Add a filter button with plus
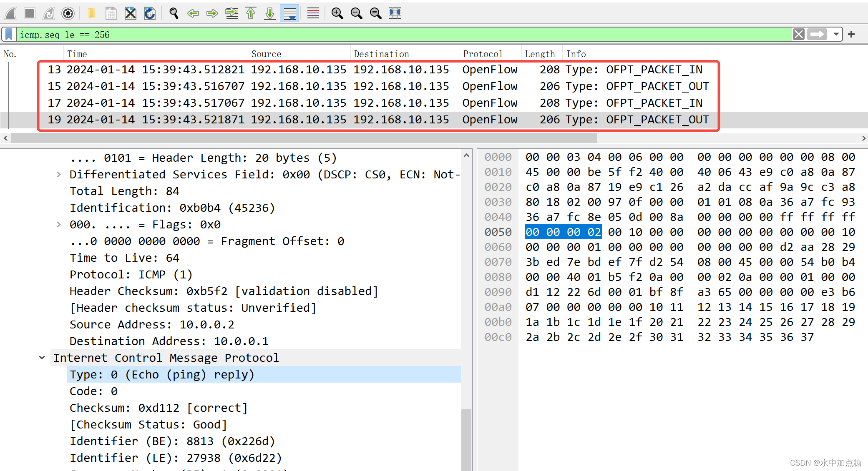The width and height of the screenshot is (868, 471). [x=851, y=35]
